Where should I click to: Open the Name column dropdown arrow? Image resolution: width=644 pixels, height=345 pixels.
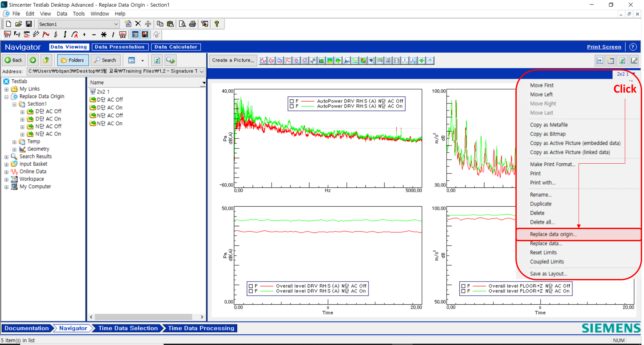203,83
